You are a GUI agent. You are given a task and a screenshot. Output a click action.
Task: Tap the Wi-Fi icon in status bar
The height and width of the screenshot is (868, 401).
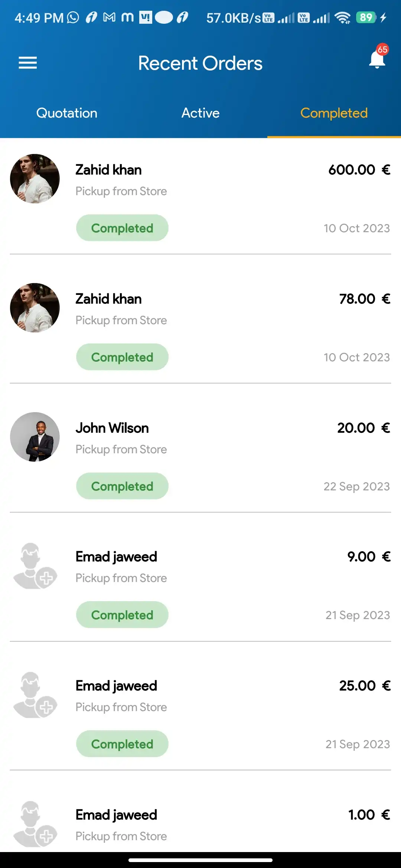(x=342, y=17)
